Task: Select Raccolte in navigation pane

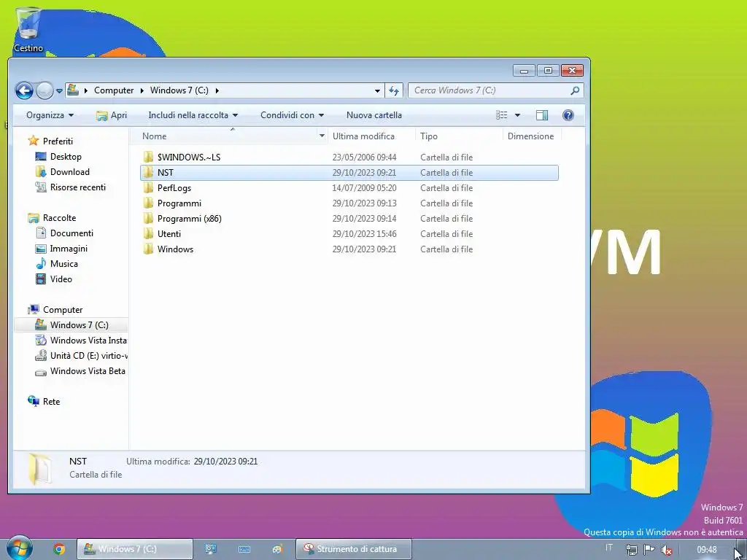Action: pyautogui.click(x=59, y=218)
